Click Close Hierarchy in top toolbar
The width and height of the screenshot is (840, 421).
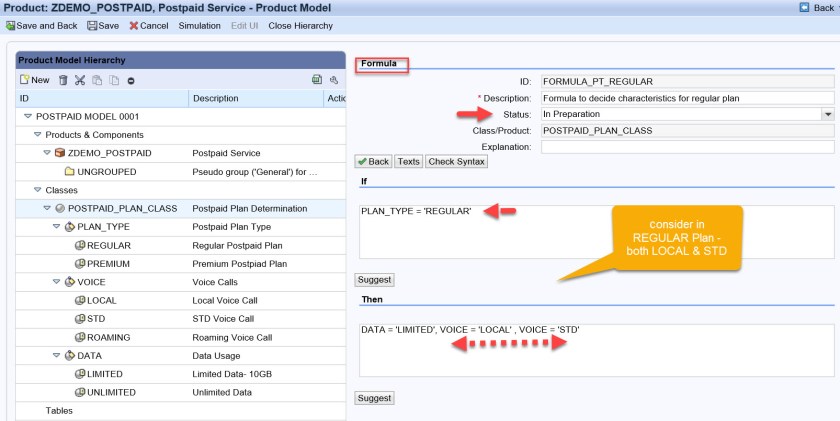click(301, 26)
